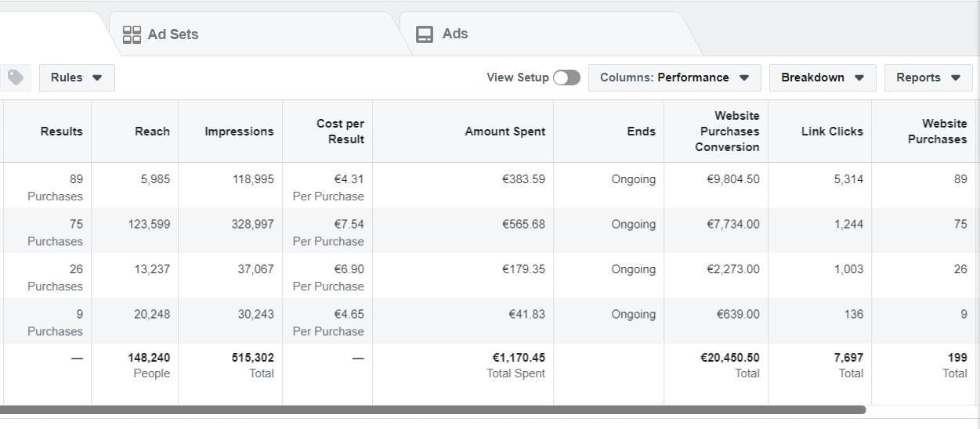Click the tag icon next to Rules
Screen dimensions: 980x429
[x=16, y=78]
